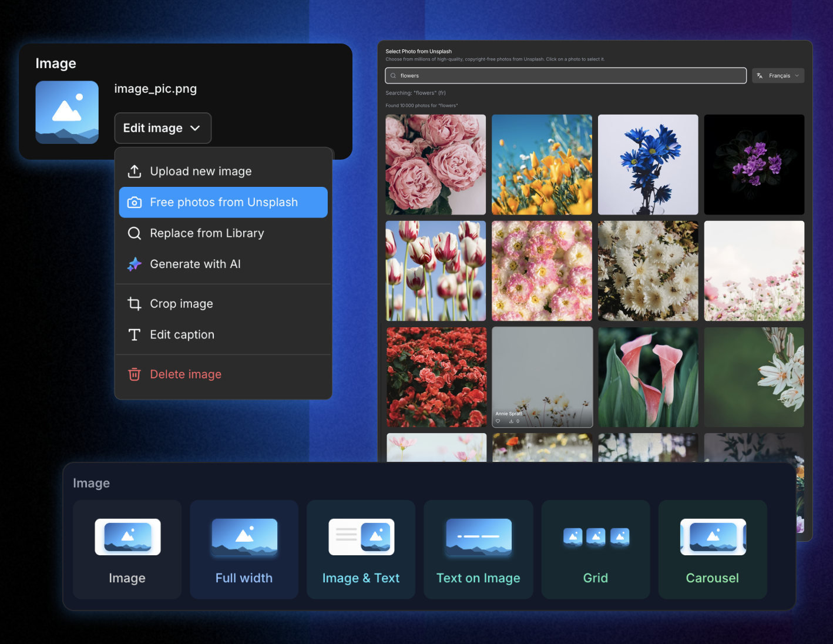Choose the Full width image layout
The image size is (833, 644).
click(x=244, y=549)
